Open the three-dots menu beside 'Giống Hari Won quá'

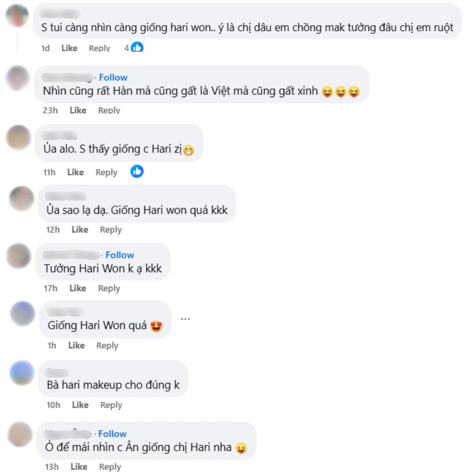[x=185, y=319]
